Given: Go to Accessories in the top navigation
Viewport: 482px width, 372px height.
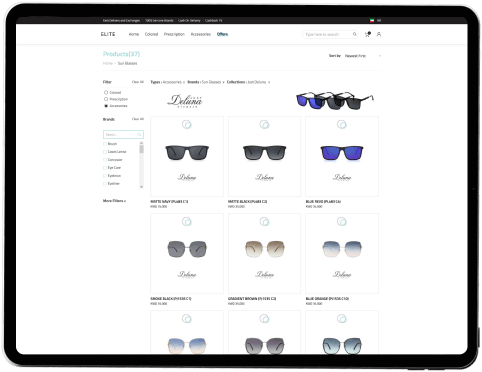Looking at the screenshot, I should (x=201, y=34).
